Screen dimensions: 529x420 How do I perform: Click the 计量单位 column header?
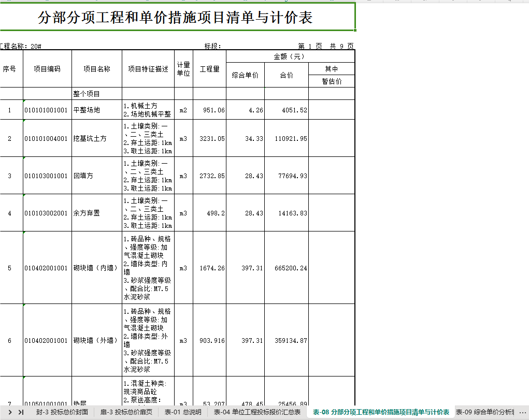(x=183, y=69)
